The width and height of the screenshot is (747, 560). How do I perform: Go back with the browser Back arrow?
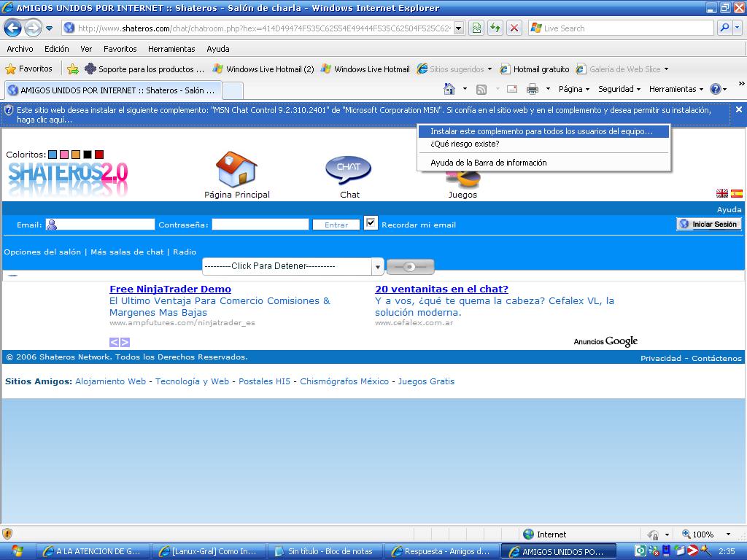13,28
